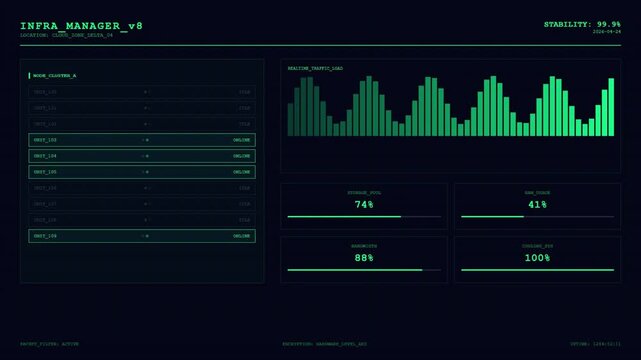
Task: Click ONLINE status of UNIT_104
Action: coord(242,156)
